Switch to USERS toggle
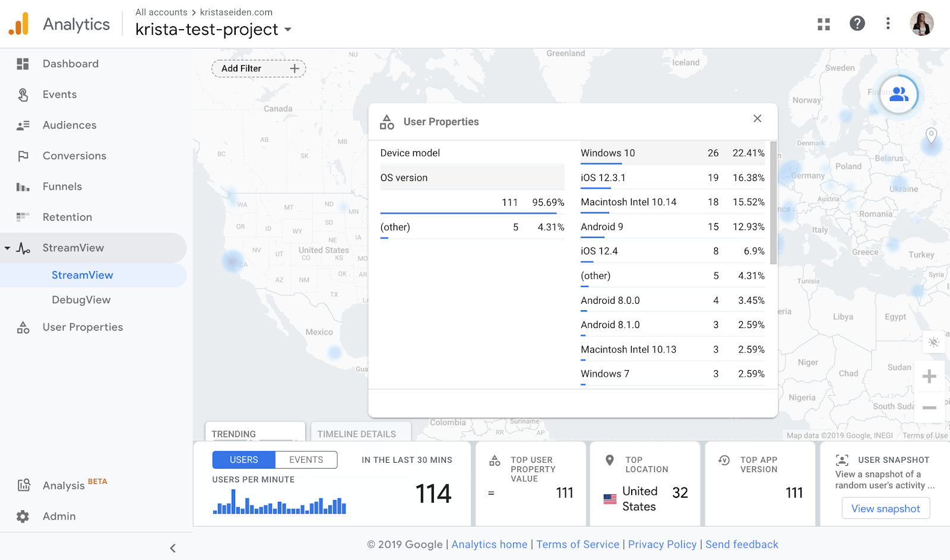Image resolution: width=950 pixels, height=560 pixels. coord(244,460)
